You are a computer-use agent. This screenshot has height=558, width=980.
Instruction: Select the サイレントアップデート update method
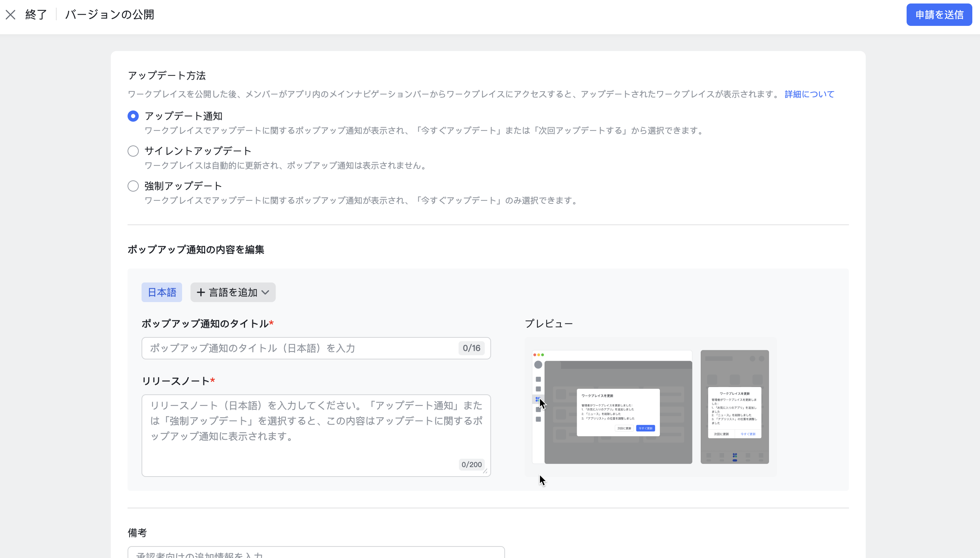click(x=132, y=151)
